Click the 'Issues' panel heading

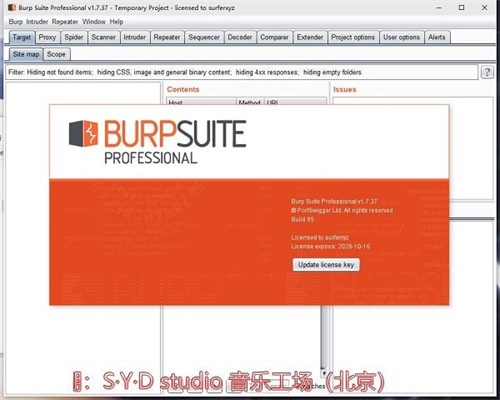345,89
